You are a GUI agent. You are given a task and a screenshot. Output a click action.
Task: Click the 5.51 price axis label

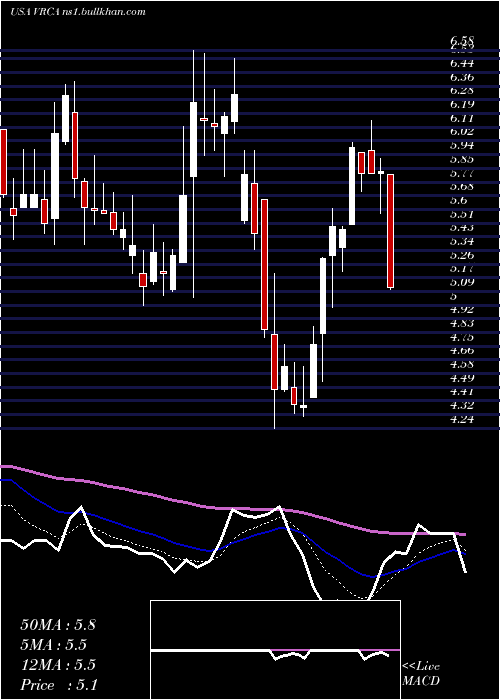coord(462,214)
